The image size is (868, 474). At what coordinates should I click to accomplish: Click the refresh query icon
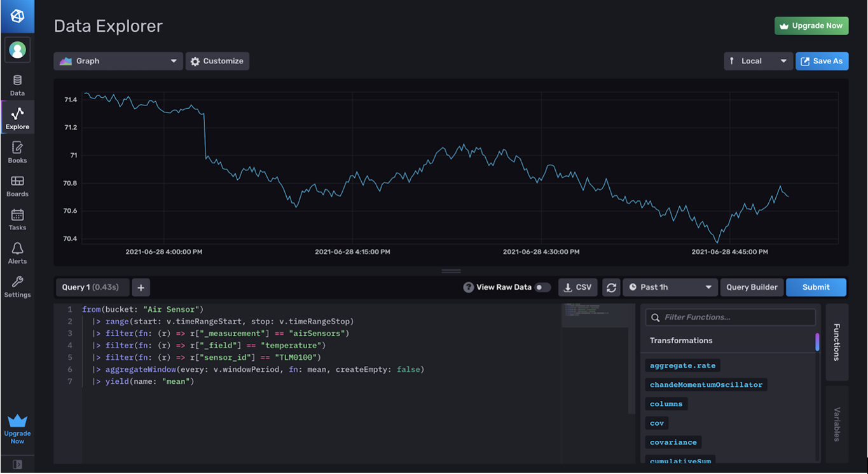pyautogui.click(x=611, y=287)
